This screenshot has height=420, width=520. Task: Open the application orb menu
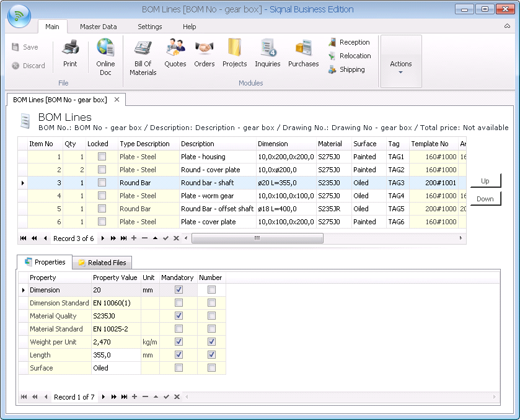click(19, 15)
